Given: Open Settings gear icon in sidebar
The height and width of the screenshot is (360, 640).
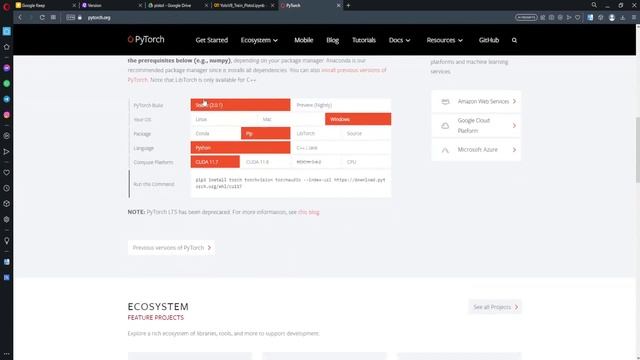Looking at the screenshot, I should pyautogui.click(x=7, y=220).
